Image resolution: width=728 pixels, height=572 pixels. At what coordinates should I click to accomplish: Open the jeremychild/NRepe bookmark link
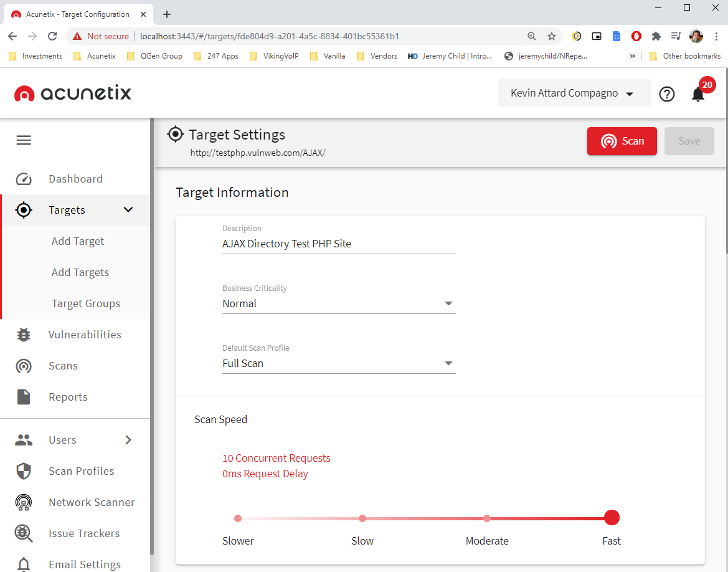(546, 55)
